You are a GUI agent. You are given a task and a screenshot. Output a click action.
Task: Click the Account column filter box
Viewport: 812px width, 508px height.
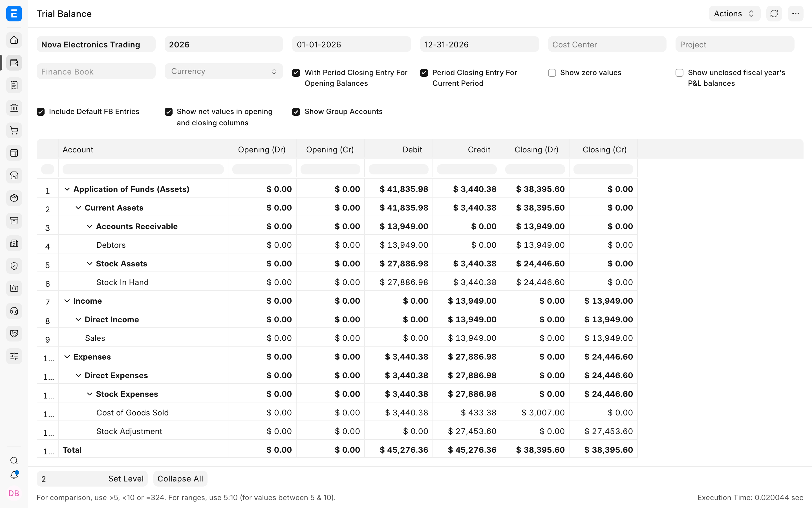click(143, 169)
